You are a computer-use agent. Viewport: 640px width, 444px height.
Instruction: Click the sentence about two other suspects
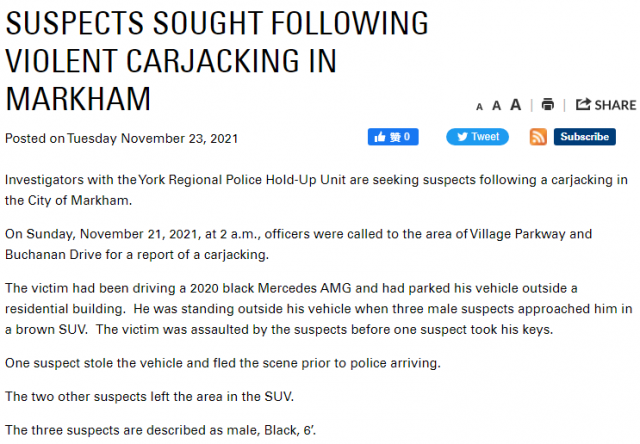[149, 397]
